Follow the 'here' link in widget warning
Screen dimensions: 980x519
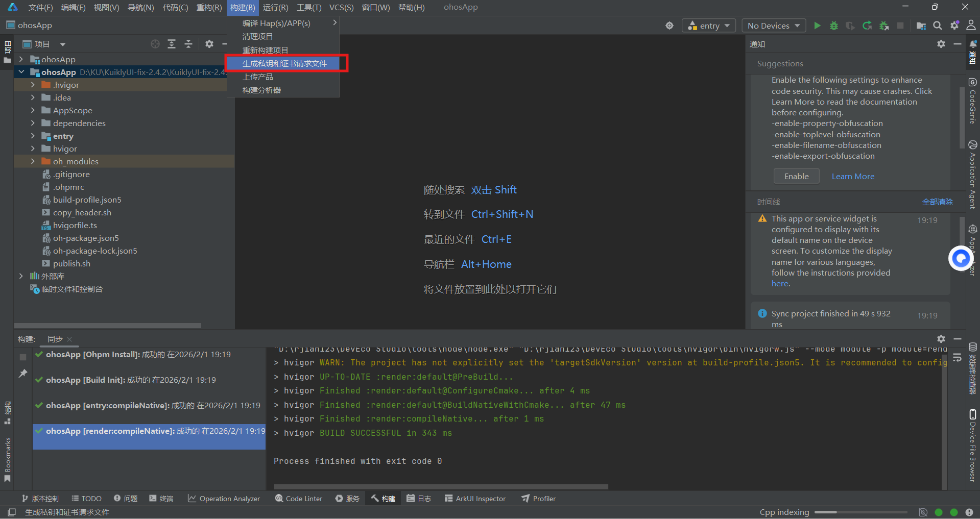[x=780, y=284]
